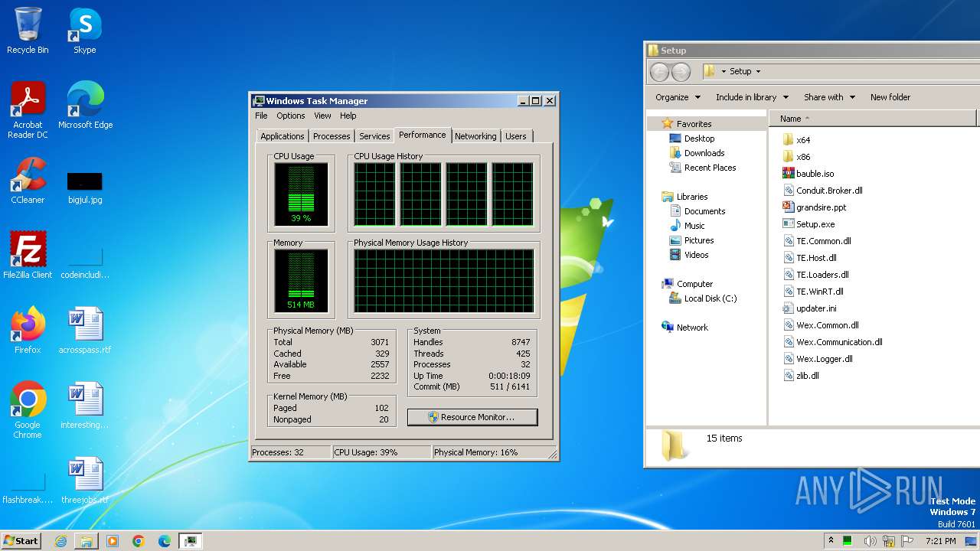Screen dimensions: 980x551
Task: Switch to the Applications tab
Action: (x=283, y=136)
